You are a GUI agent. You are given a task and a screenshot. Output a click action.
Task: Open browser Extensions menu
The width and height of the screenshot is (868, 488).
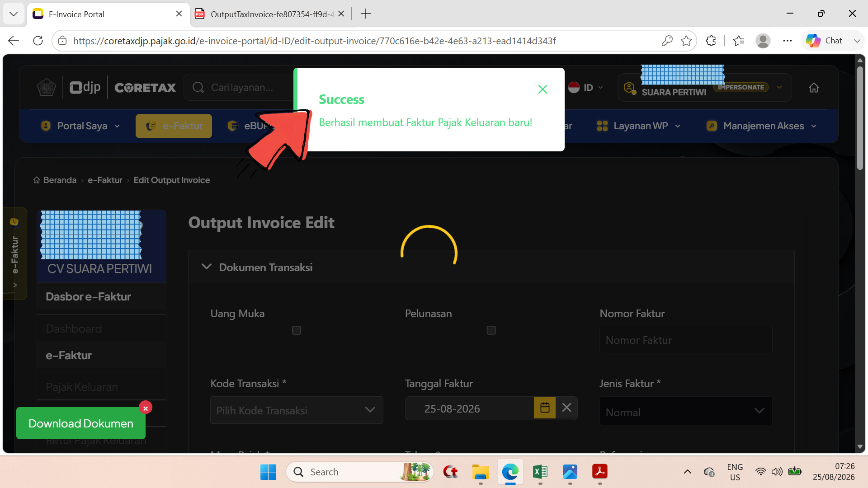point(711,41)
